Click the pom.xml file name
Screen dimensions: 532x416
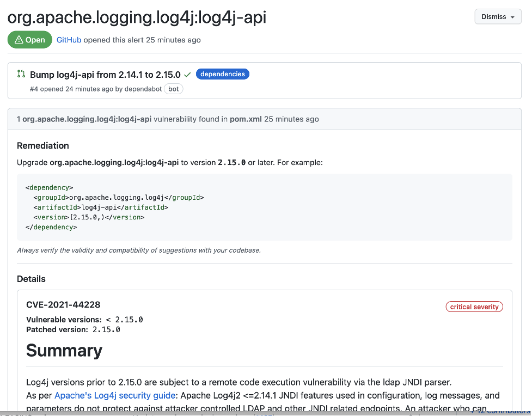246,119
